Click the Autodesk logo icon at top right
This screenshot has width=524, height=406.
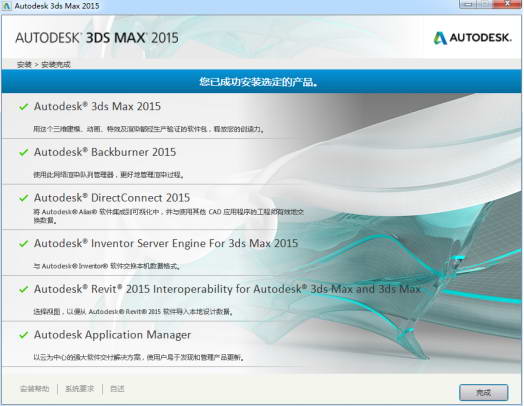tap(440, 38)
